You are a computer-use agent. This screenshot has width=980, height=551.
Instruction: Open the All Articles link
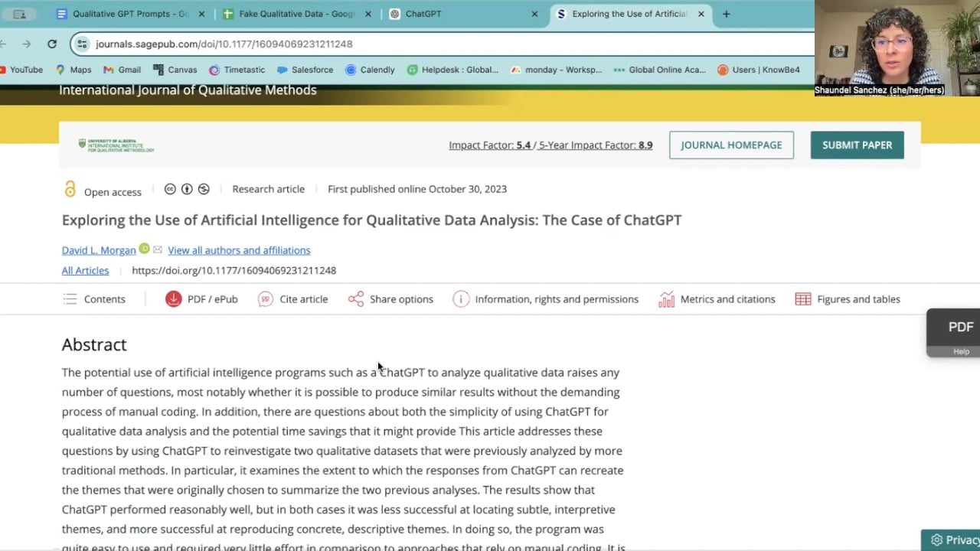pos(85,270)
